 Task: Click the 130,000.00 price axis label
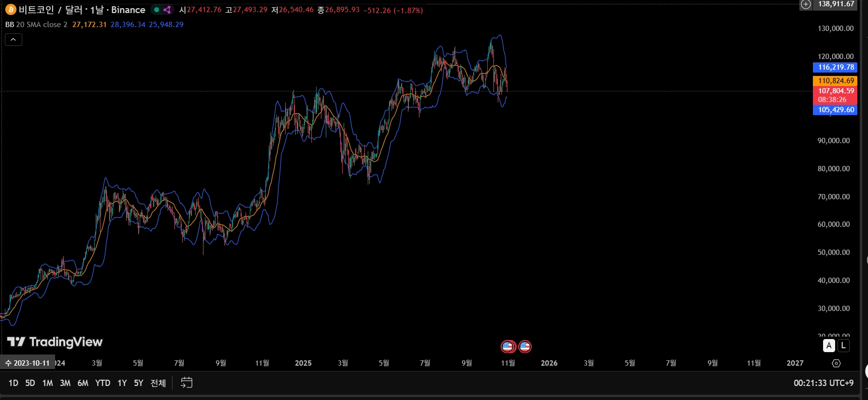pyautogui.click(x=836, y=29)
